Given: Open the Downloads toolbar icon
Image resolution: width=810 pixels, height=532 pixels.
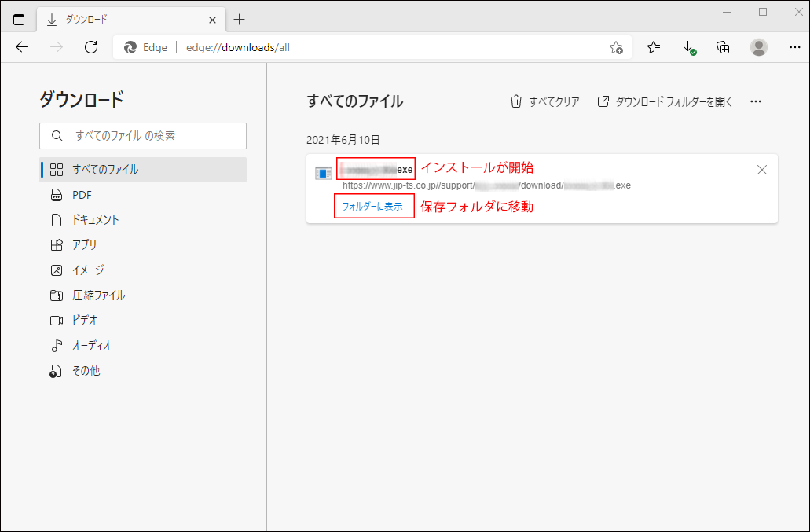Looking at the screenshot, I should 689,47.
